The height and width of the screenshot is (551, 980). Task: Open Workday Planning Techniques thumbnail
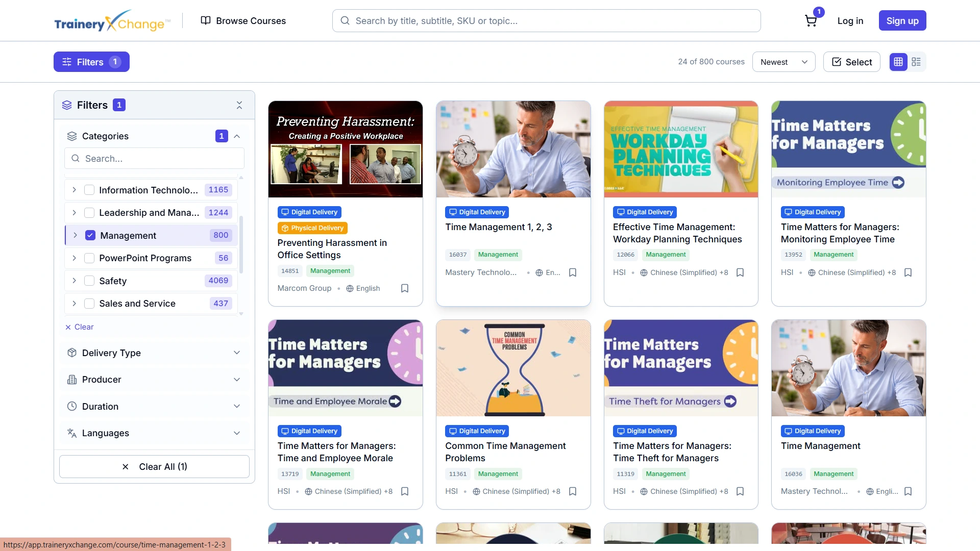[681, 149]
